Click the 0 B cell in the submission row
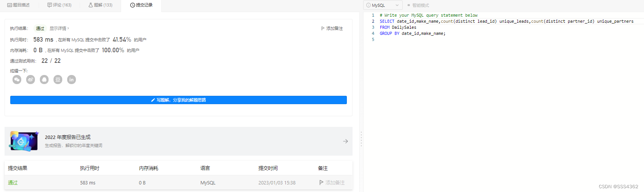Image resolution: width=644 pixels, height=192 pixels. pyautogui.click(x=142, y=183)
